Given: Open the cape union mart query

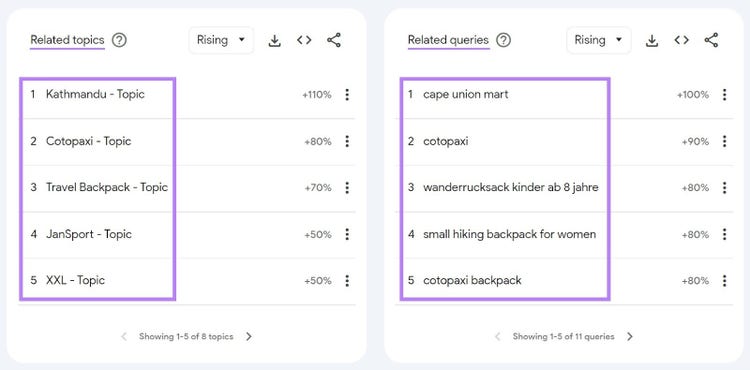Looking at the screenshot, I should [564, 95].
